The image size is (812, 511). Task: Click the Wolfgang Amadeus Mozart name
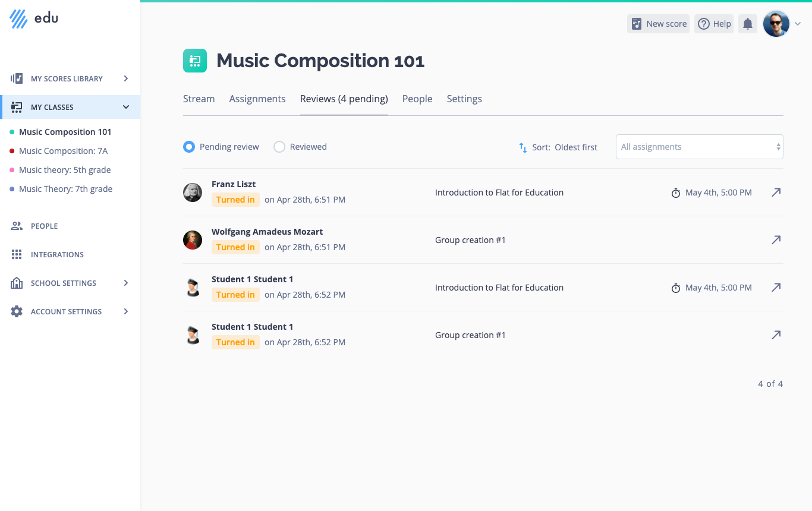(x=267, y=232)
